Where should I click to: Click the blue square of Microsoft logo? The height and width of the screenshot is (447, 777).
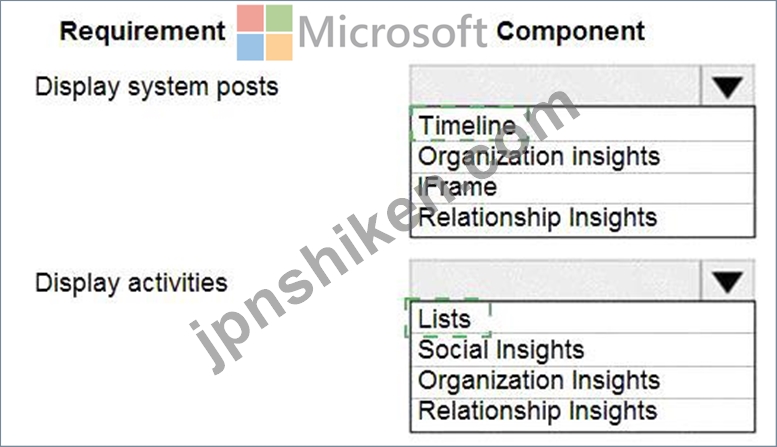click(250, 47)
